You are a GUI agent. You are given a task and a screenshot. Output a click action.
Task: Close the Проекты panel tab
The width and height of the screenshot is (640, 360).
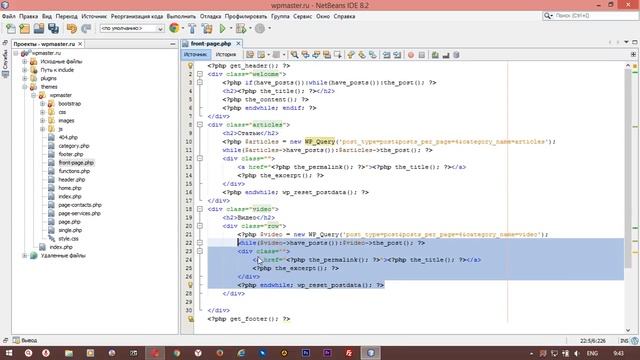coord(80,44)
